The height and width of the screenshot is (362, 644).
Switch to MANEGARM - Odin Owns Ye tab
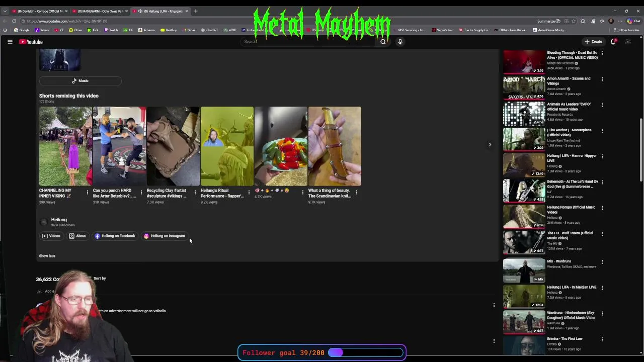[100, 11]
